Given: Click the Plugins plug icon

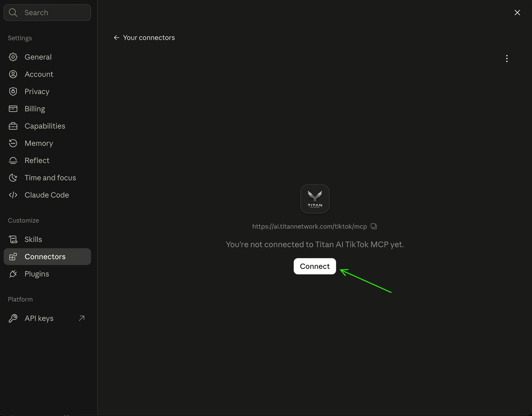Looking at the screenshot, I should (13, 274).
